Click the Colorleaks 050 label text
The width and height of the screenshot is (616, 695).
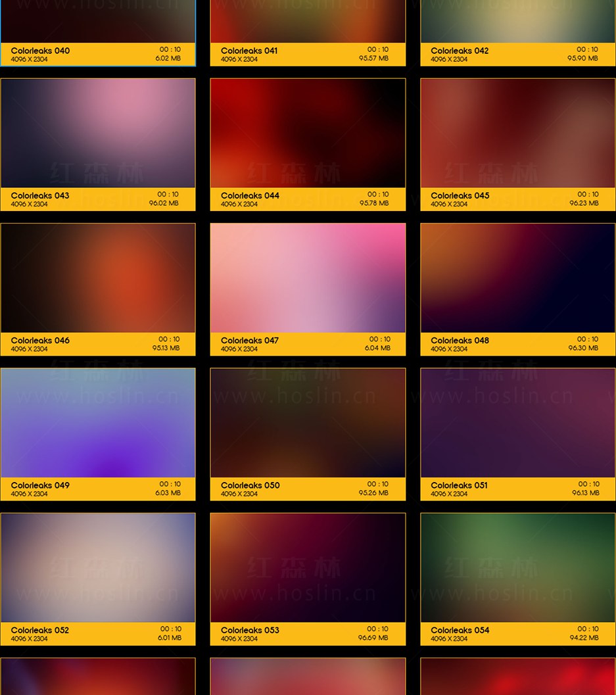pyautogui.click(x=250, y=485)
